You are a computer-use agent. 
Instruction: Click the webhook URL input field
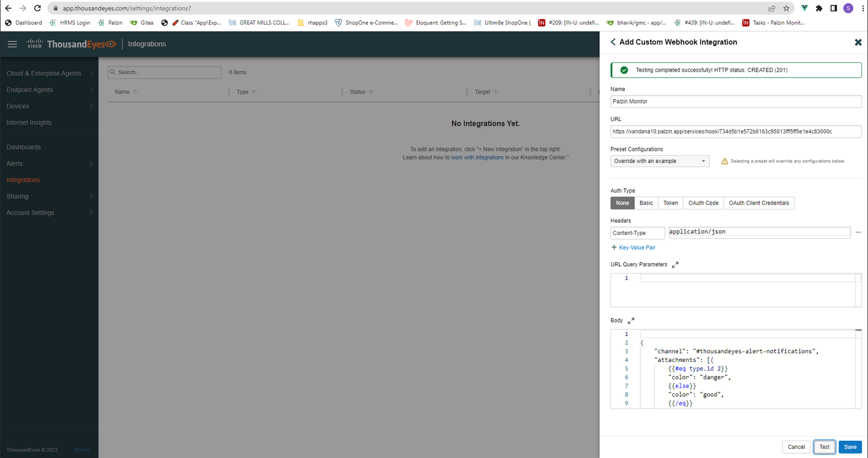point(736,131)
